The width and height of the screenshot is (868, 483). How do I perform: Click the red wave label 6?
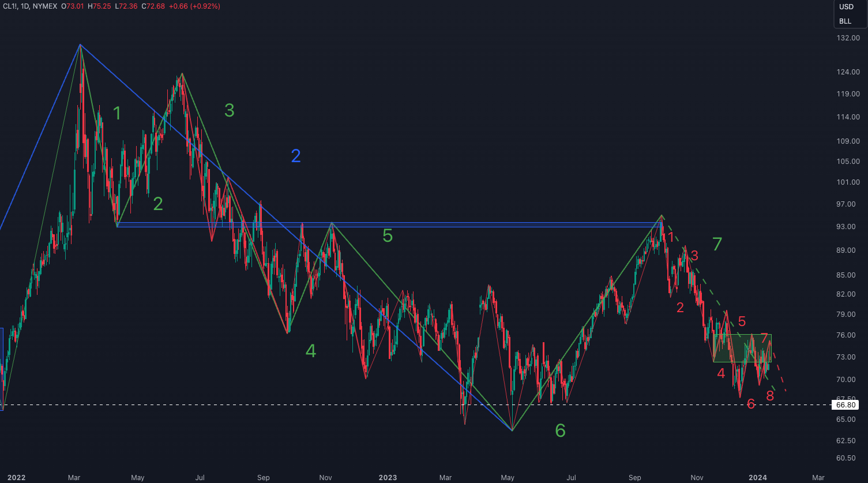tap(751, 404)
